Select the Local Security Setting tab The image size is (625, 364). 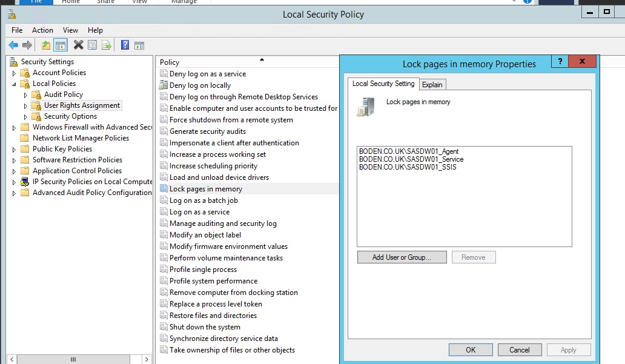tap(383, 84)
